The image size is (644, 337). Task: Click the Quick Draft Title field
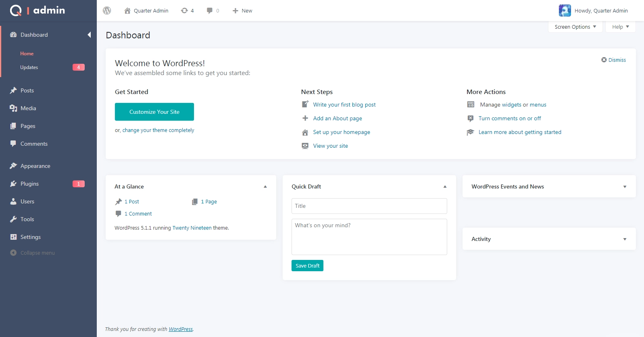(x=369, y=206)
